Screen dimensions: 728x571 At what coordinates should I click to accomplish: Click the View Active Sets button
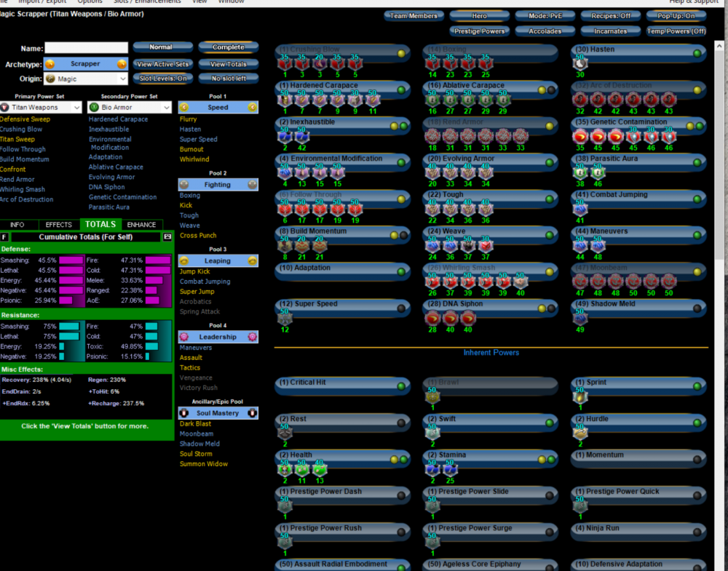click(162, 64)
